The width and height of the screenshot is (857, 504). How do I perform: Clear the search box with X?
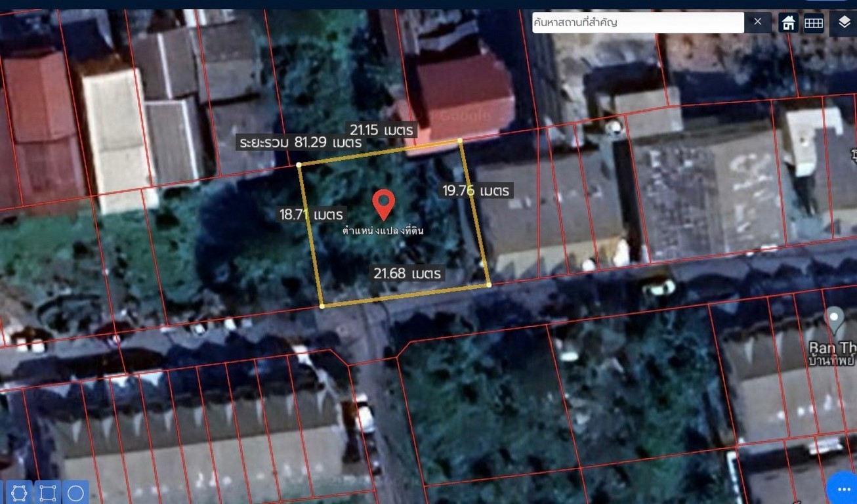click(758, 22)
